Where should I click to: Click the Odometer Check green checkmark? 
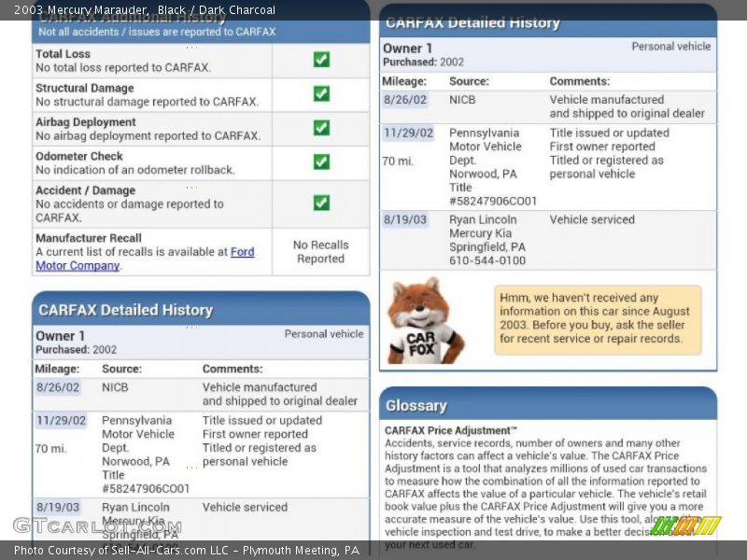click(321, 161)
